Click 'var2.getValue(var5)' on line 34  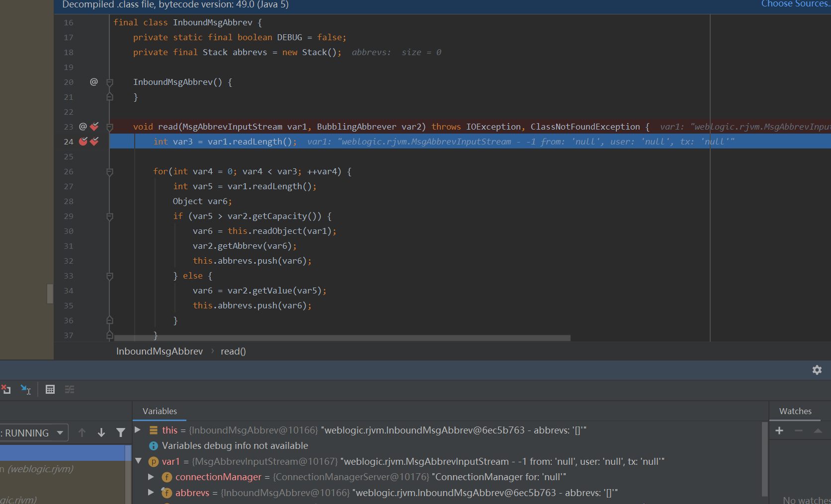[274, 290]
